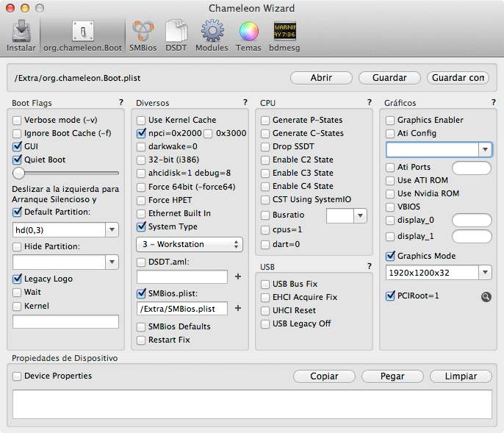Click the /Extra/SMBios.plist path field
The width and height of the screenshot is (504, 433).
(182, 309)
